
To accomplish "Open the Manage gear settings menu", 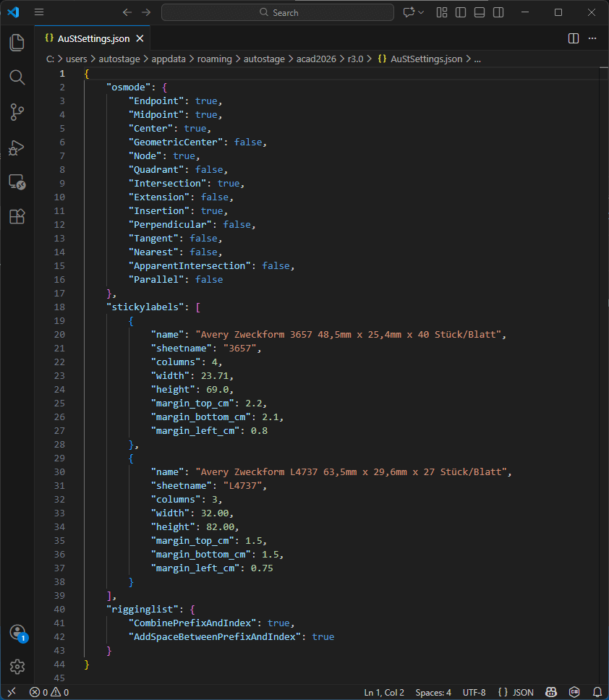I will coord(17,667).
